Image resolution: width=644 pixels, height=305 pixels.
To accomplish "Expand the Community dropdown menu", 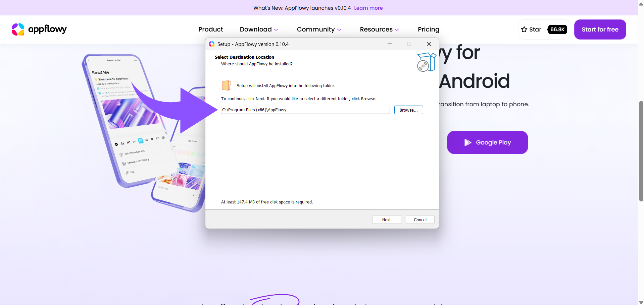I will pyautogui.click(x=319, y=29).
